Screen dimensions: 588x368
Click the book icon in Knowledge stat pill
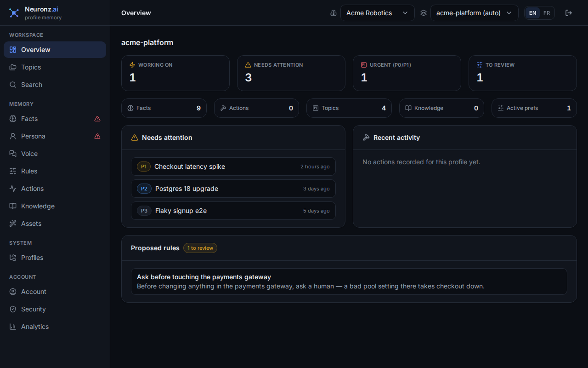tap(408, 108)
